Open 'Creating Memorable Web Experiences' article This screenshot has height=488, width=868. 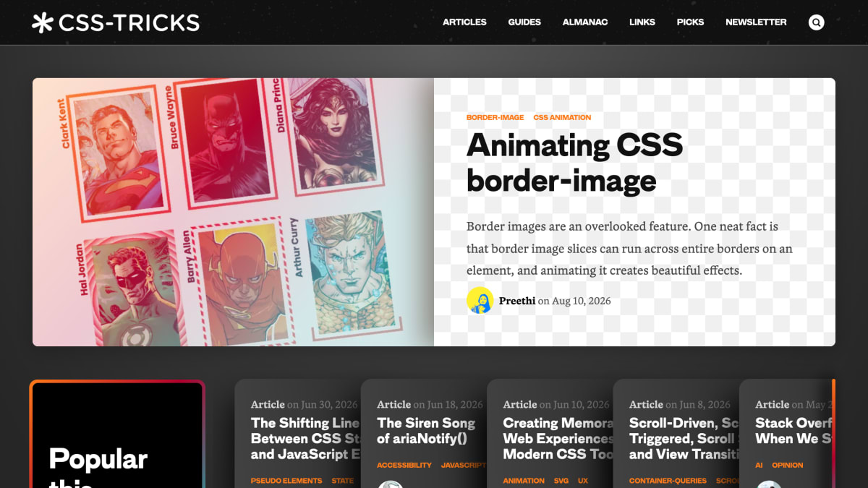tap(558, 439)
